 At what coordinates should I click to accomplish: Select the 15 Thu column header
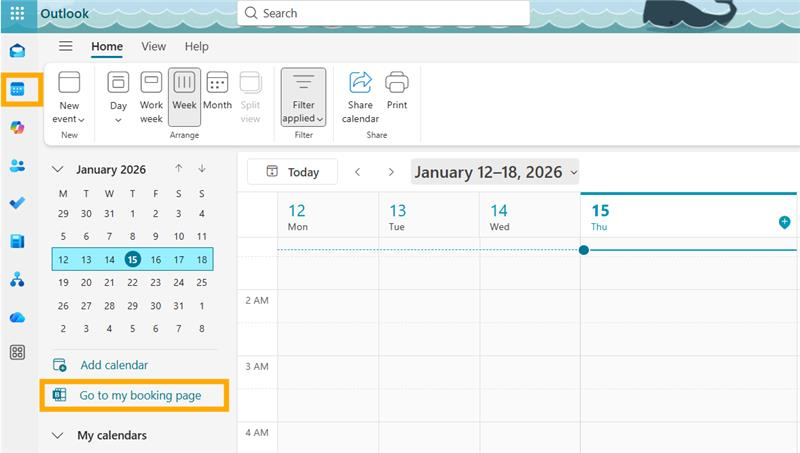click(x=688, y=217)
